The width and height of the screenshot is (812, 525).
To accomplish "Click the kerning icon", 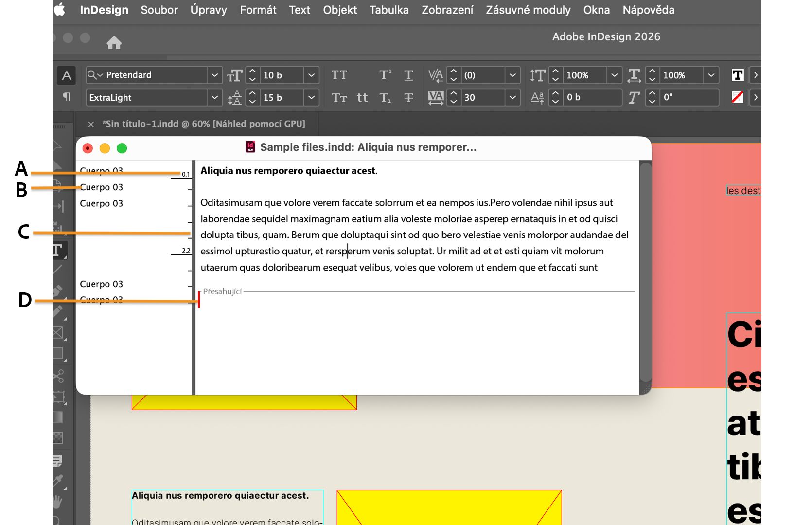I will [x=436, y=75].
